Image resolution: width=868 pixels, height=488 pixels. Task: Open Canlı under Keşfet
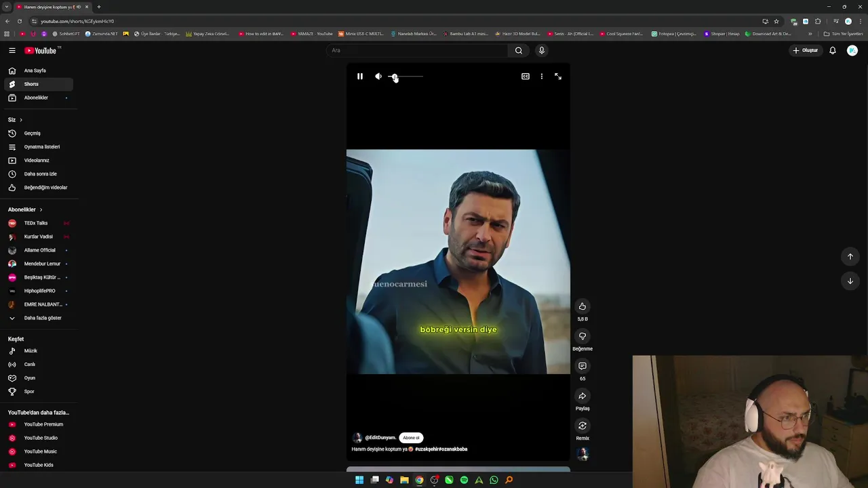[x=38, y=365]
